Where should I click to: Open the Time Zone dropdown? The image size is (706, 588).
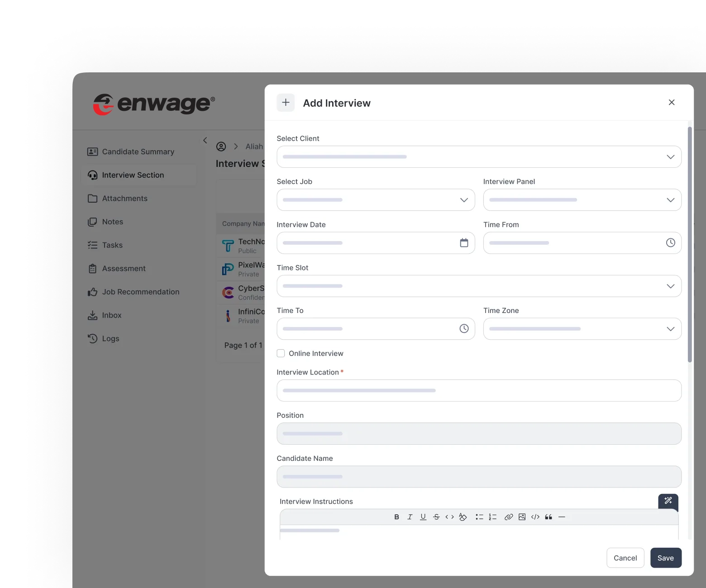(x=671, y=329)
